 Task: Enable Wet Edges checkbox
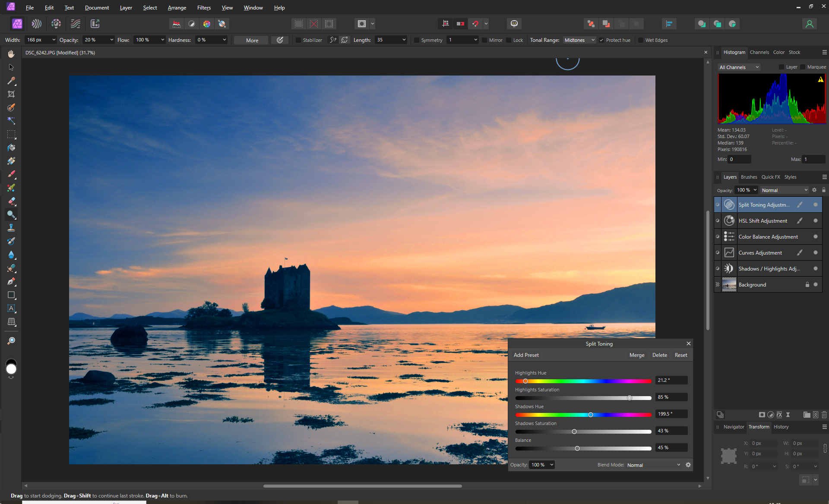641,40
